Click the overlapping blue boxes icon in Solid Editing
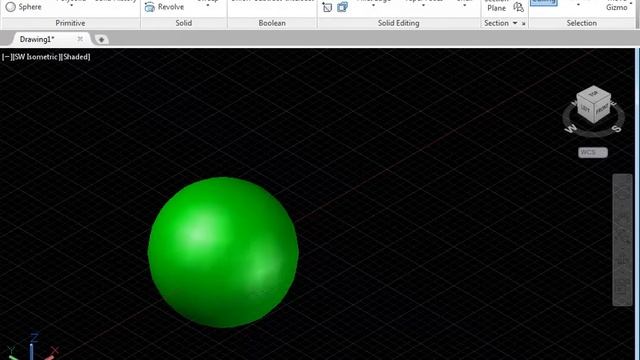The image size is (640, 360). tap(342, 7)
